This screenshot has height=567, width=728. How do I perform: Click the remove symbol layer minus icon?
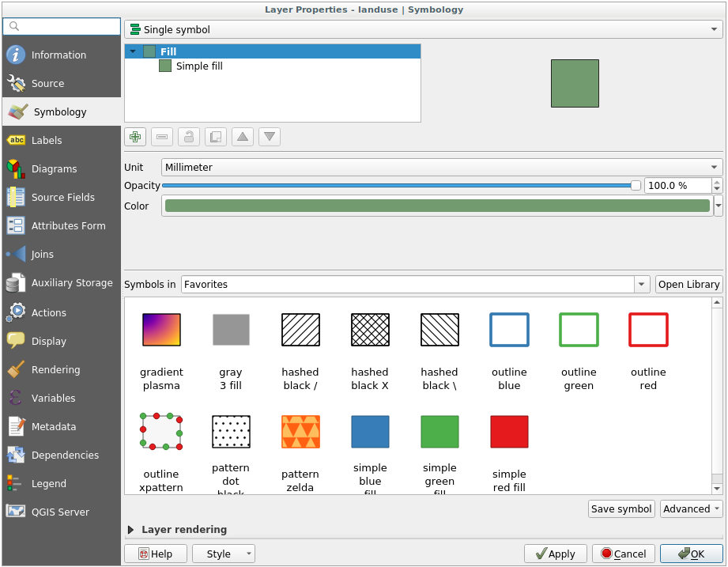pyautogui.click(x=162, y=137)
